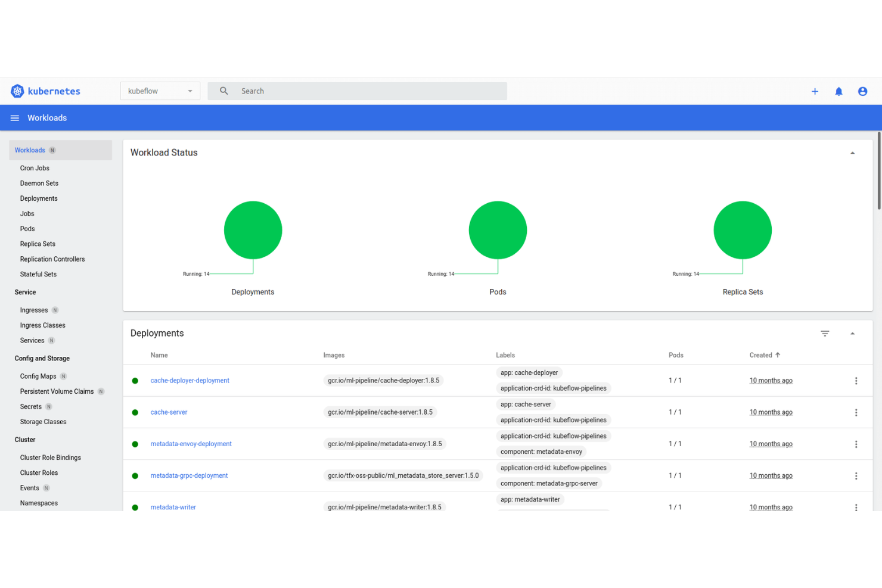Select Config Maps under Config and Storage

(x=37, y=376)
